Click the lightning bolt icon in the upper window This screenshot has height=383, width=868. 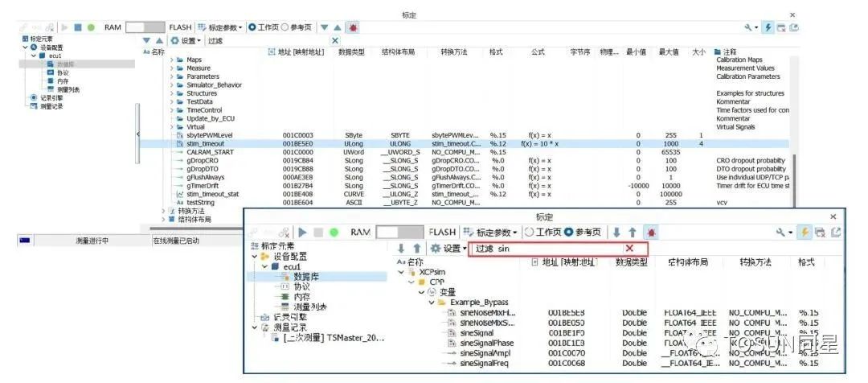point(769,27)
